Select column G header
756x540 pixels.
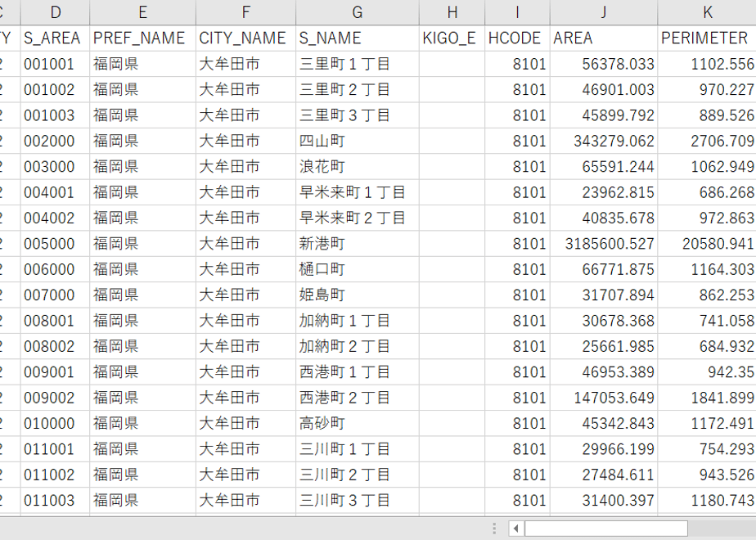click(x=358, y=12)
